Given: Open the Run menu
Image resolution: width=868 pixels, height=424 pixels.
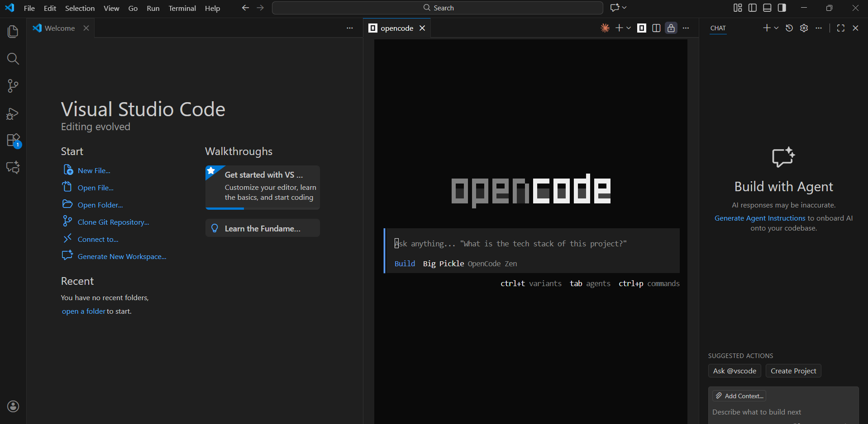Looking at the screenshot, I should click(x=153, y=8).
